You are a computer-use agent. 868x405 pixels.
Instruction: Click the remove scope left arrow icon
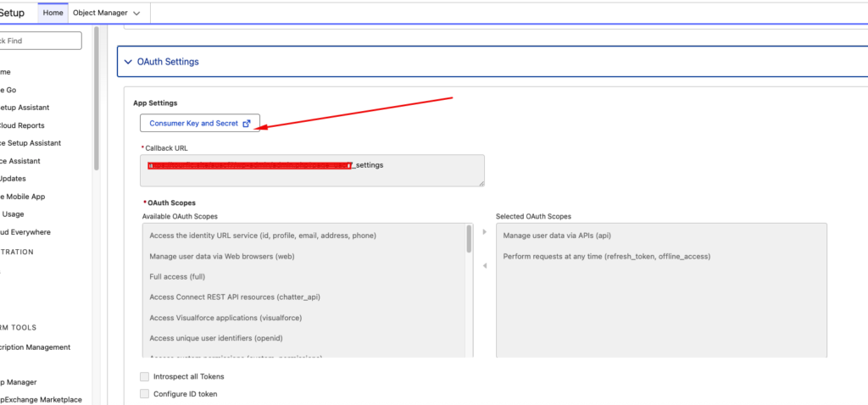484,266
